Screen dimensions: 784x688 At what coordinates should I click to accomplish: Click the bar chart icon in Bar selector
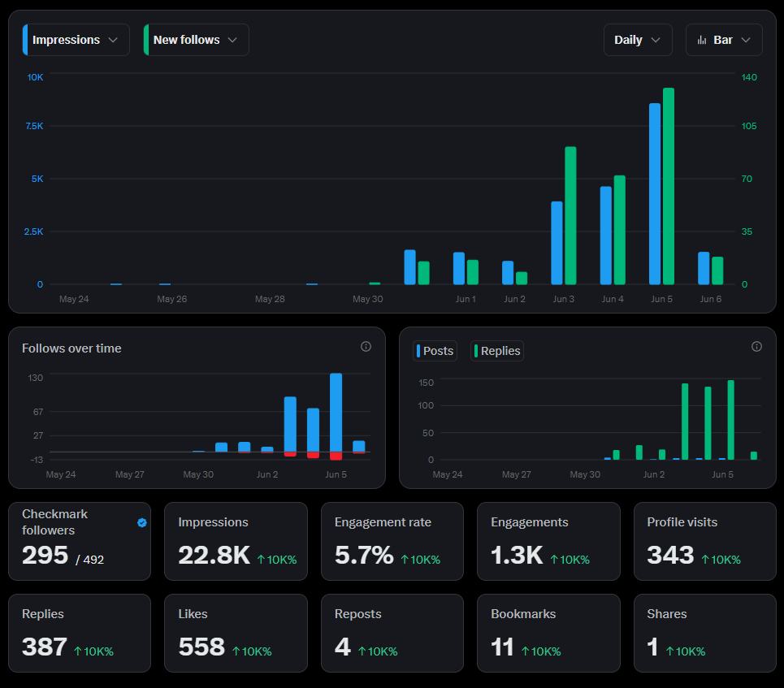coord(702,40)
